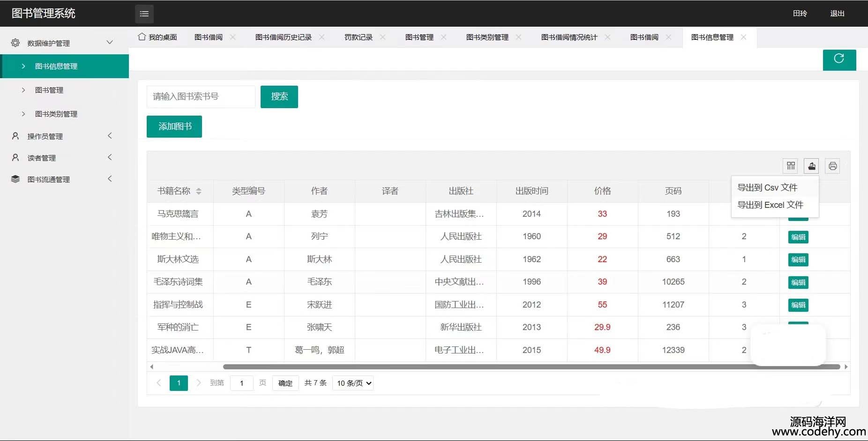This screenshot has height=441, width=868.
Task: Open the column filter grid icon
Action: (x=791, y=166)
